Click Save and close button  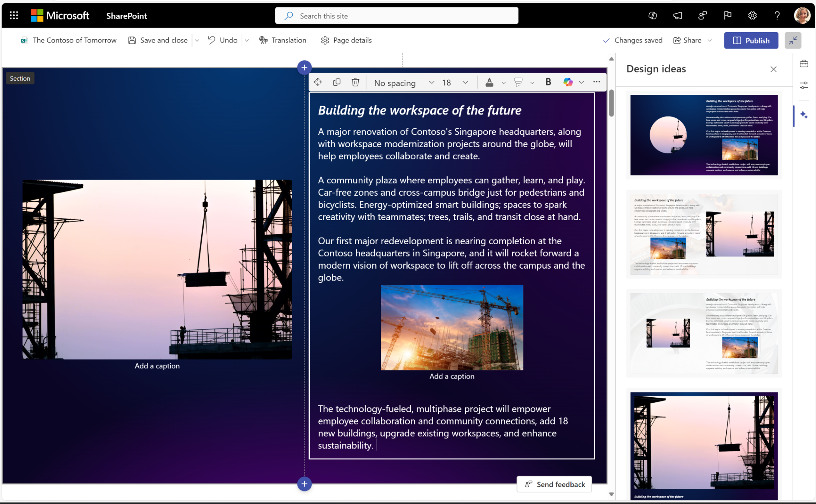click(x=159, y=40)
